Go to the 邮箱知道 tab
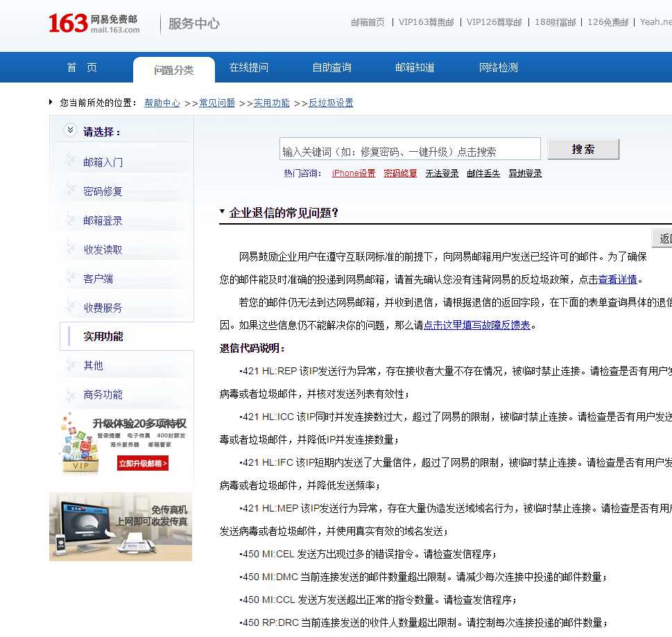This screenshot has width=672, height=637. 415,68
